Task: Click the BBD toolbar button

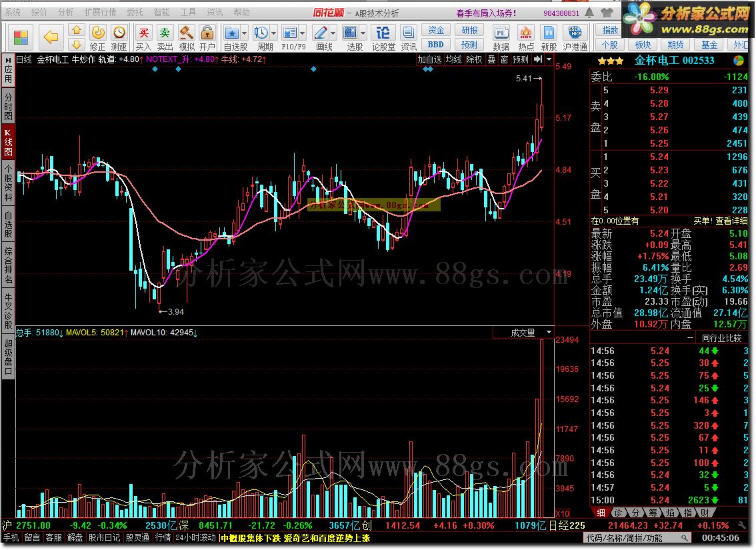Action: tap(437, 45)
